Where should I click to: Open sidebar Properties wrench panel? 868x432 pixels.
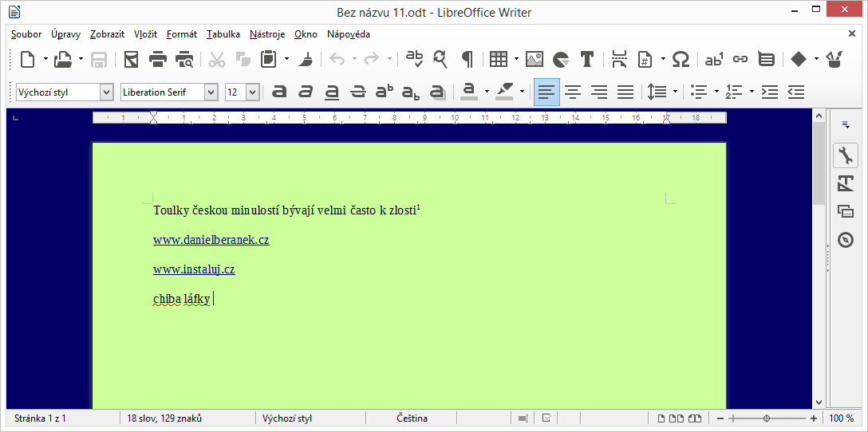pos(846,156)
